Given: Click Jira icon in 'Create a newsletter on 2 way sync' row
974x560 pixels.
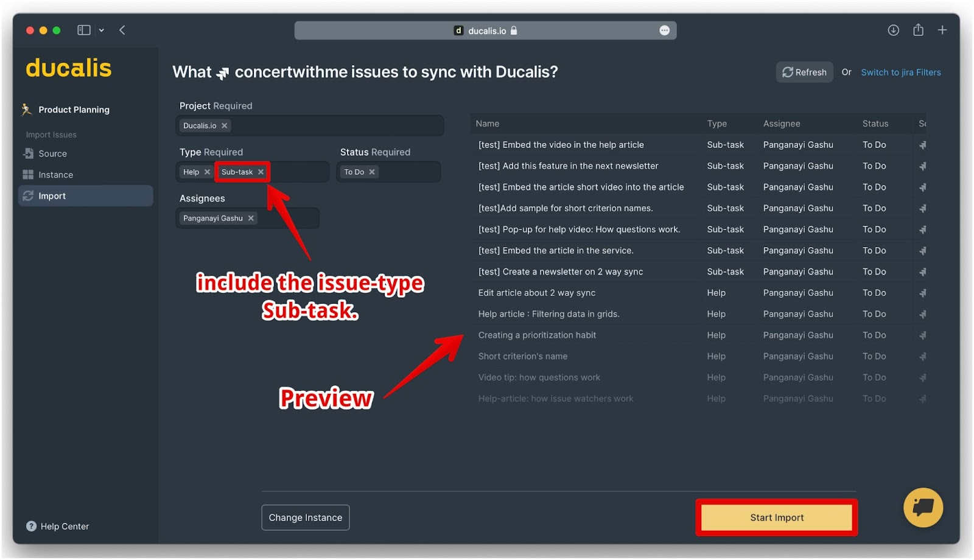Looking at the screenshot, I should [x=923, y=273].
